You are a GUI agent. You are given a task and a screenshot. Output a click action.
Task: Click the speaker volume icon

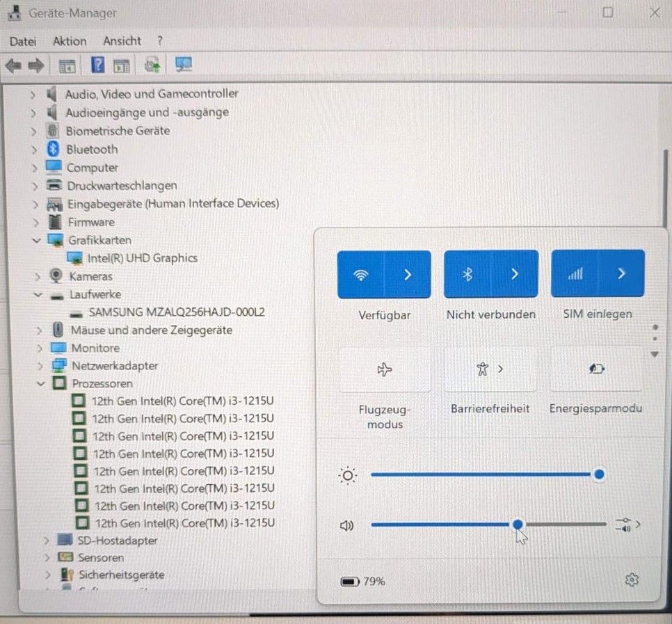pos(346,525)
